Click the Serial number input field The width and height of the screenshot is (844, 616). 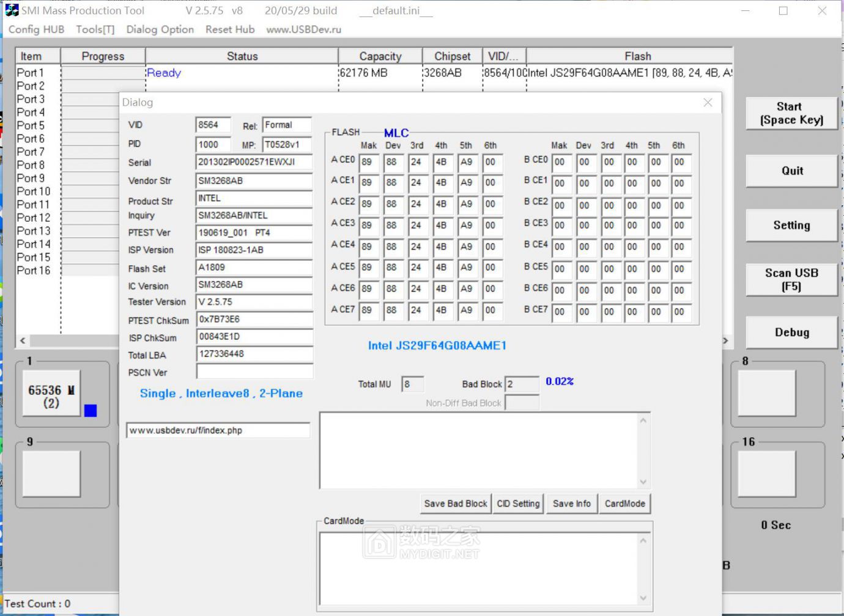click(254, 162)
